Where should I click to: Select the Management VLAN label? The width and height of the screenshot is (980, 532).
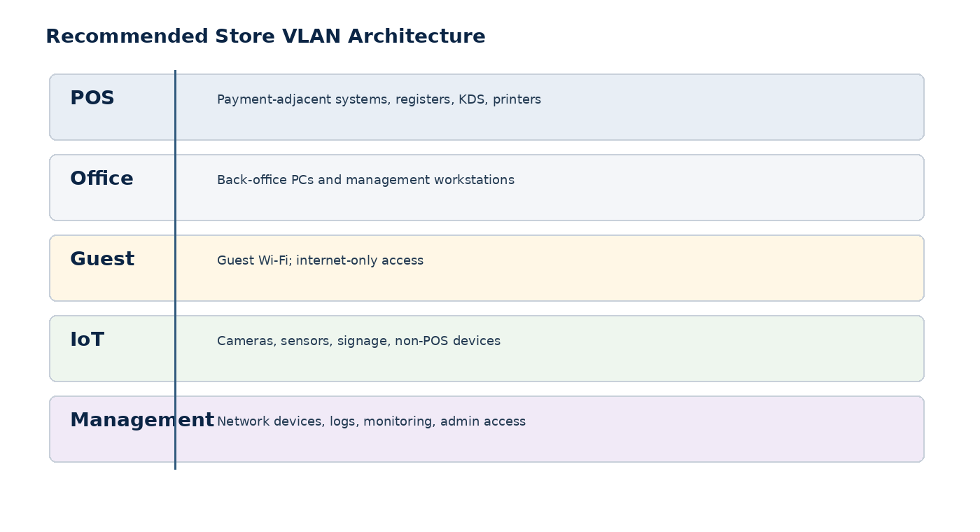click(142, 421)
